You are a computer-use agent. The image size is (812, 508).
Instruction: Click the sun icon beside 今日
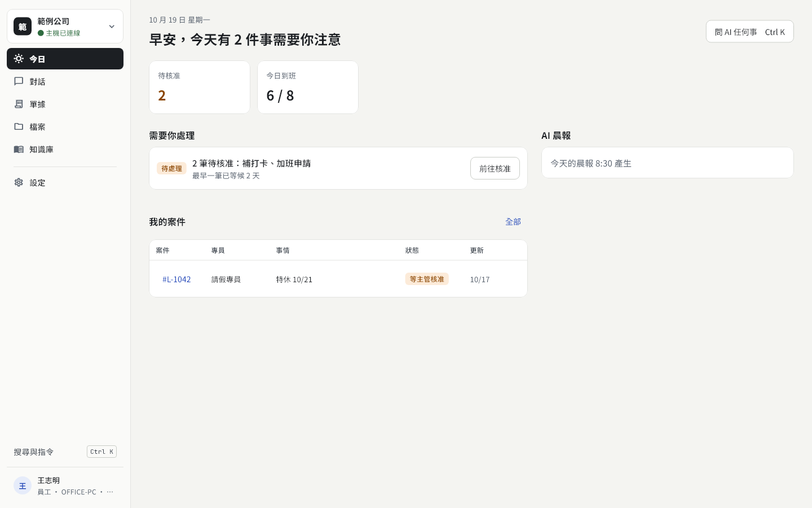point(19,59)
